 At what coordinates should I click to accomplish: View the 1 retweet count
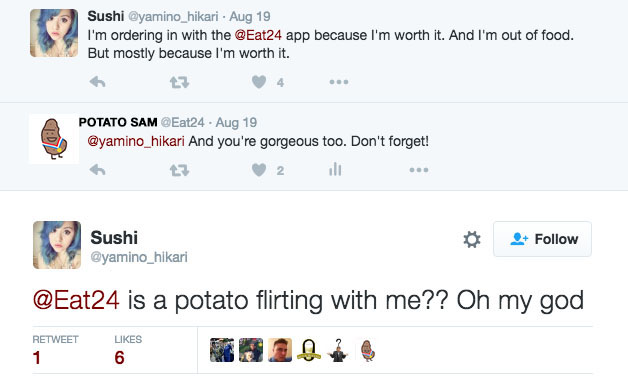click(55, 351)
